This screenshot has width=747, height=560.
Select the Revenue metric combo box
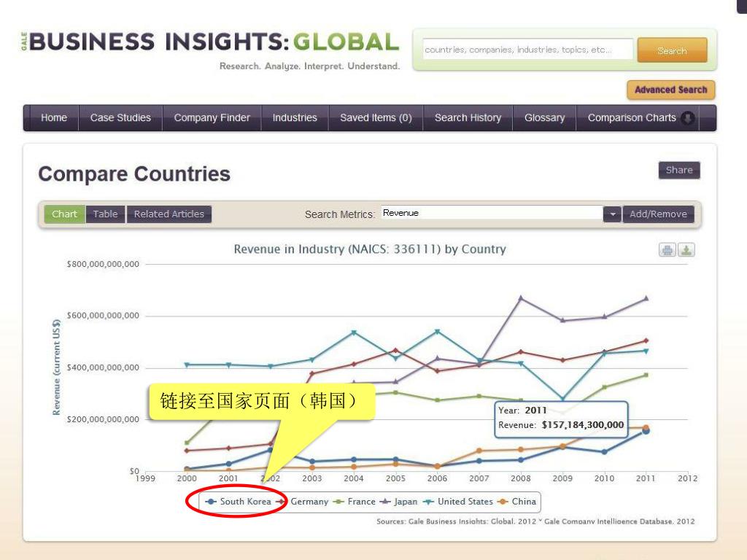(492, 213)
